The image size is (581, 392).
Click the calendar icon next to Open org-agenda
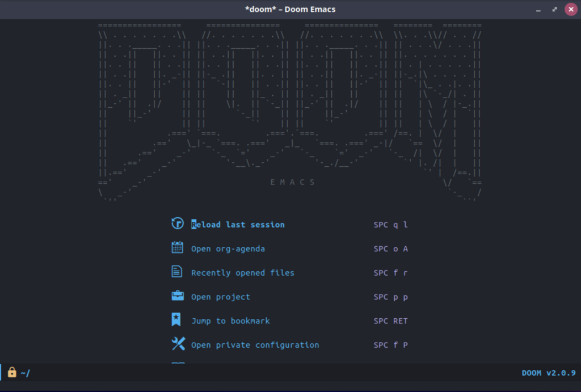[x=178, y=248]
